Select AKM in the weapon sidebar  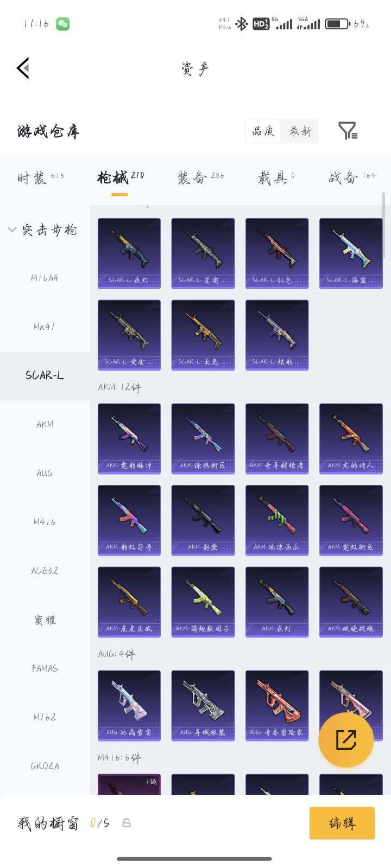click(x=45, y=425)
